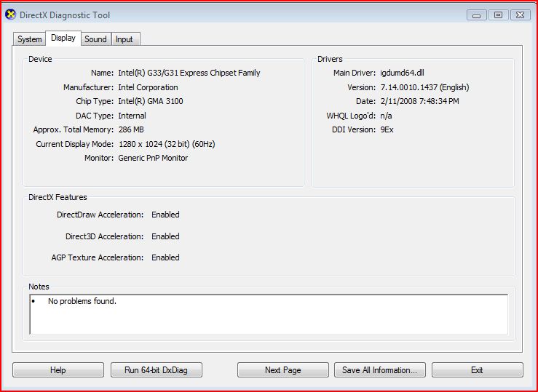The width and height of the screenshot is (538, 392).
Task: Switch to the System tab
Action: tap(30, 39)
